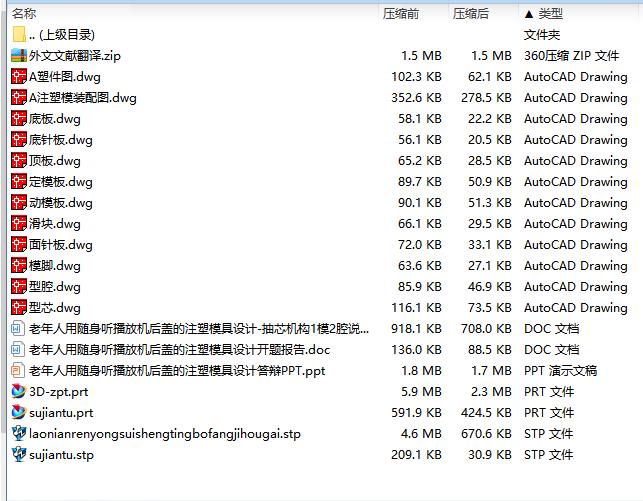643x501 pixels.
Task: Click the PRT icon of sujiantu.prt
Action: [x=19, y=412]
